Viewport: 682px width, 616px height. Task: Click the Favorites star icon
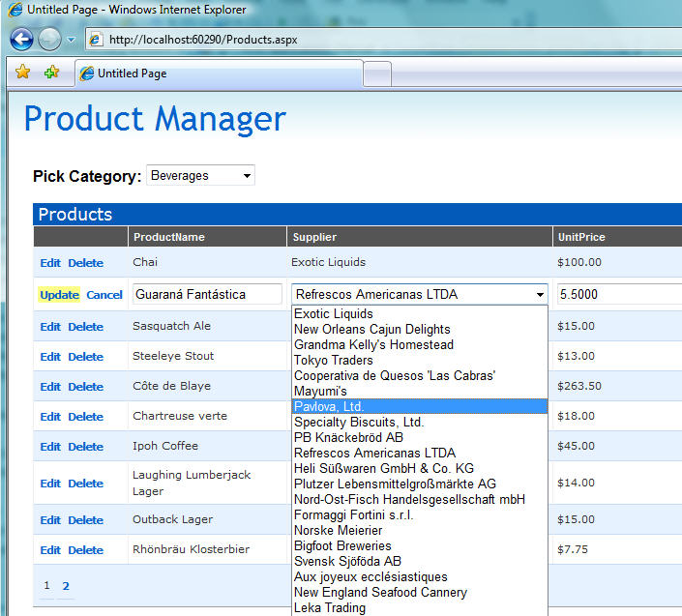point(22,72)
